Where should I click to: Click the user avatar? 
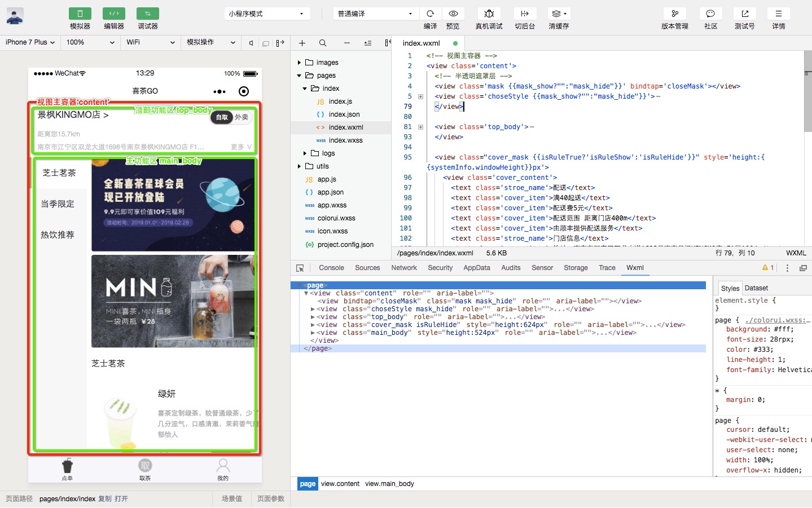pyautogui.click(x=15, y=16)
